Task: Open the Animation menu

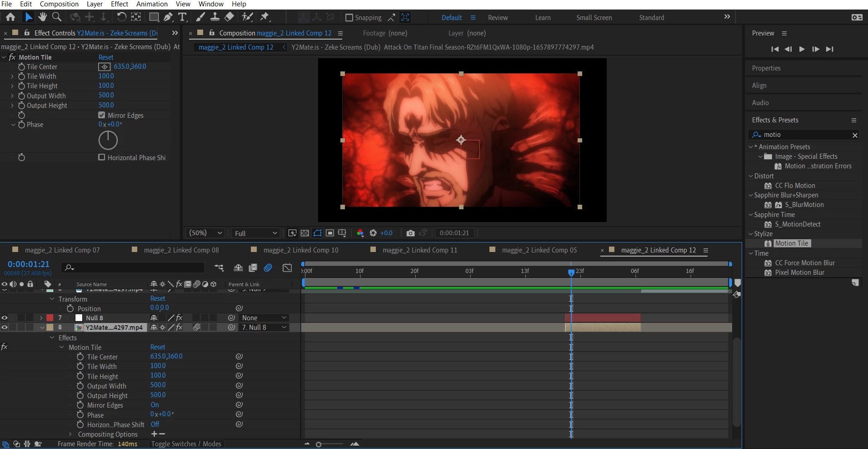Action: (x=152, y=4)
